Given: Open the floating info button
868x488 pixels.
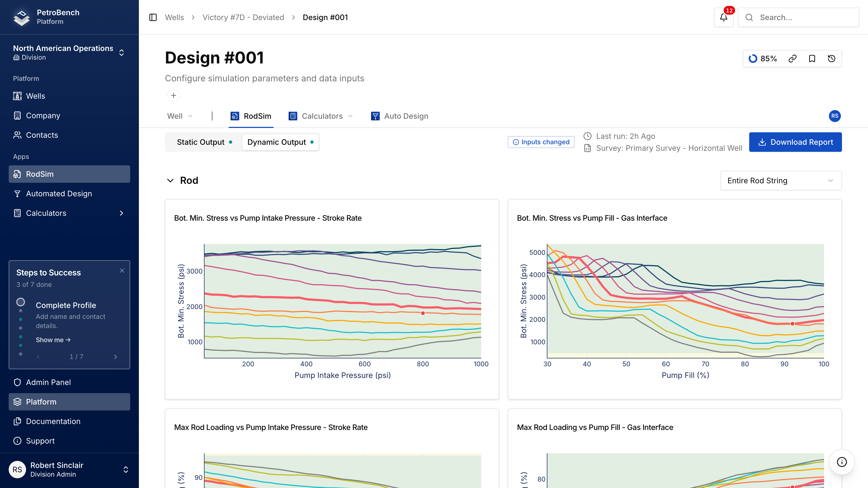Looking at the screenshot, I should pyautogui.click(x=842, y=462).
